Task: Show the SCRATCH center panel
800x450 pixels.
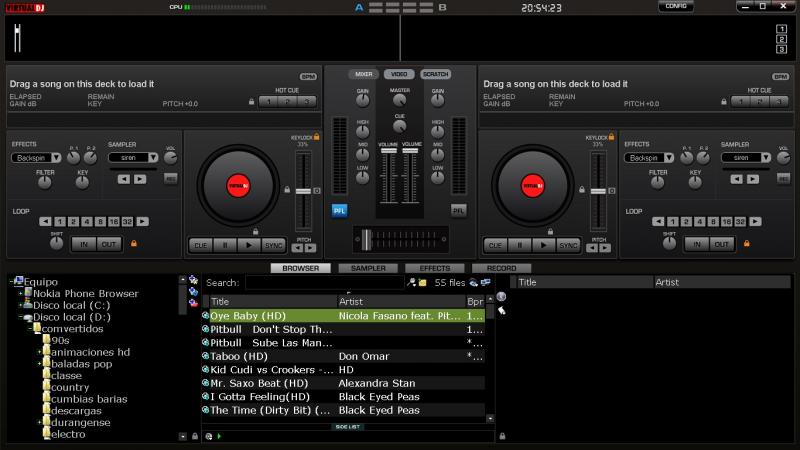Action: pyautogui.click(x=435, y=74)
